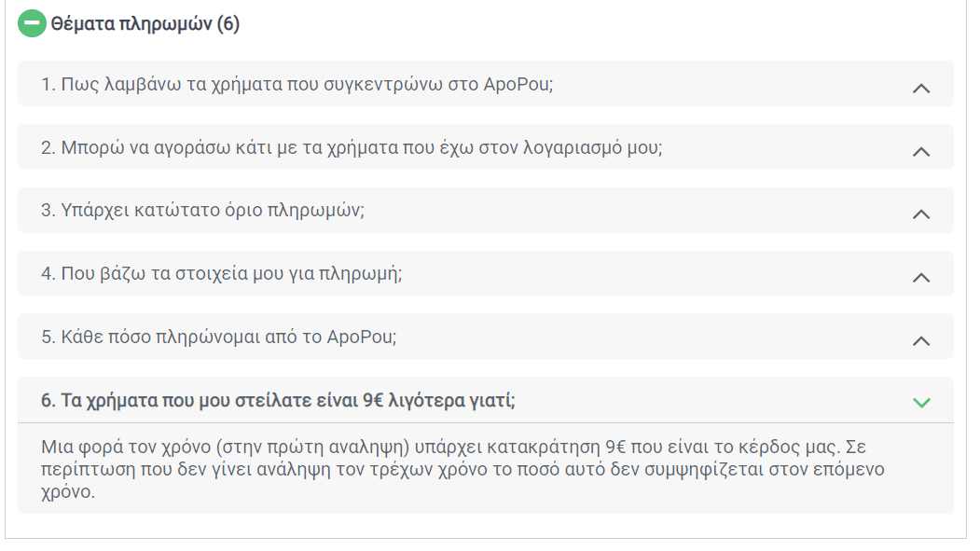Click the expanded answer paragraph text
980x551 pixels.
click(x=462, y=469)
